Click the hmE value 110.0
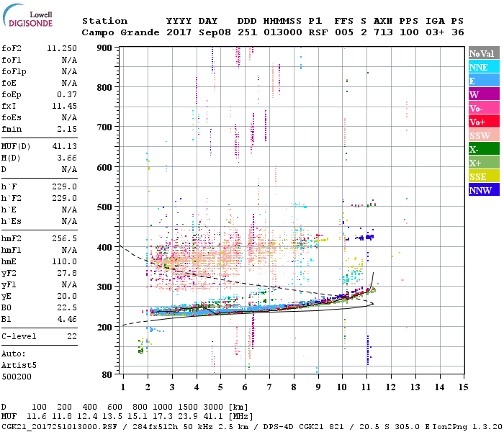This screenshot has width=504, height=432. 64,261
